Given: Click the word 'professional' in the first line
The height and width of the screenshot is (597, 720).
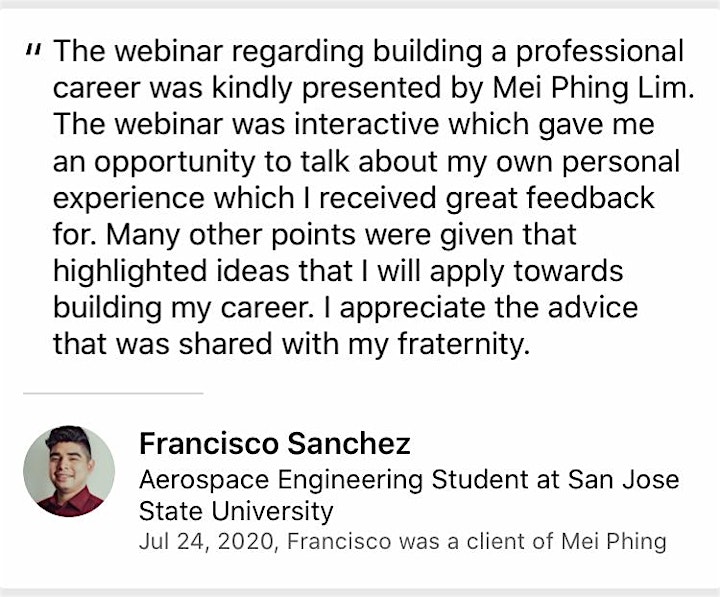Looking at the screenshot, I should point(600,51).
